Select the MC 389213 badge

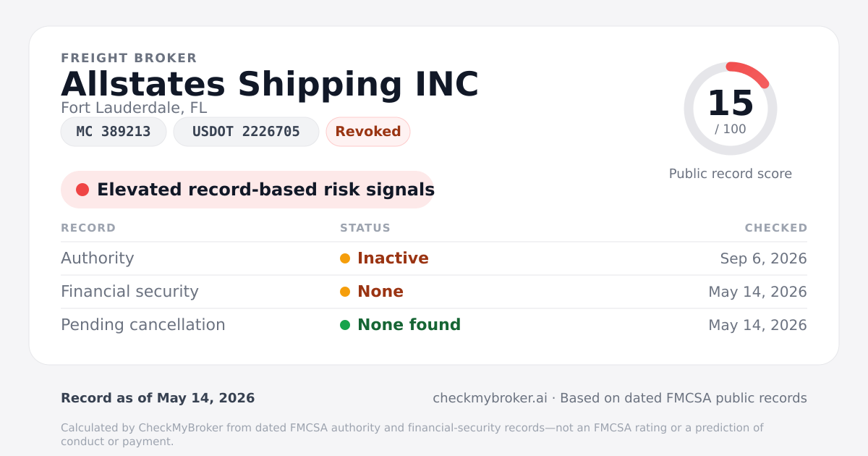pyautogui.click(x=114, y=132)
